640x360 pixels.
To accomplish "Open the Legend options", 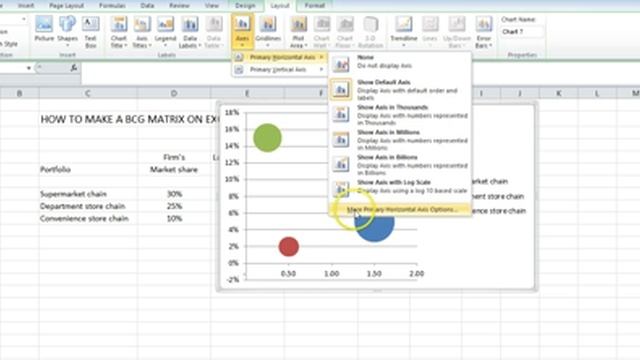I will coord(165,32).
